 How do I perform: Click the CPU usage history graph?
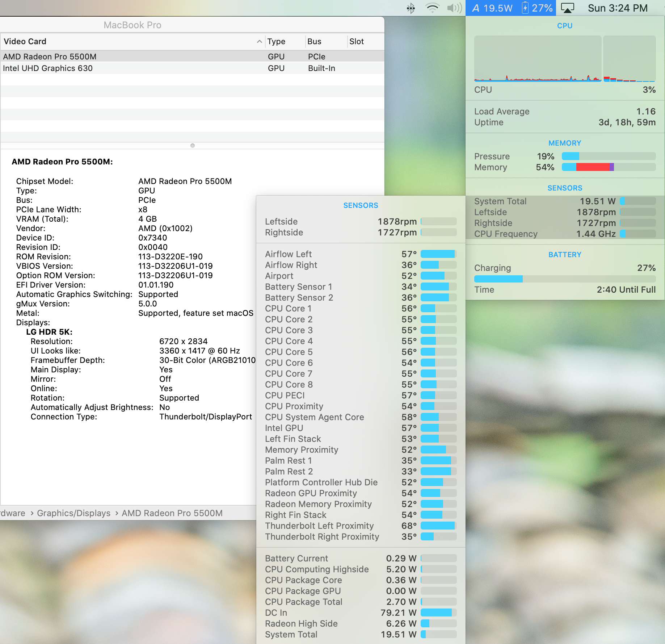click(538, 59)
